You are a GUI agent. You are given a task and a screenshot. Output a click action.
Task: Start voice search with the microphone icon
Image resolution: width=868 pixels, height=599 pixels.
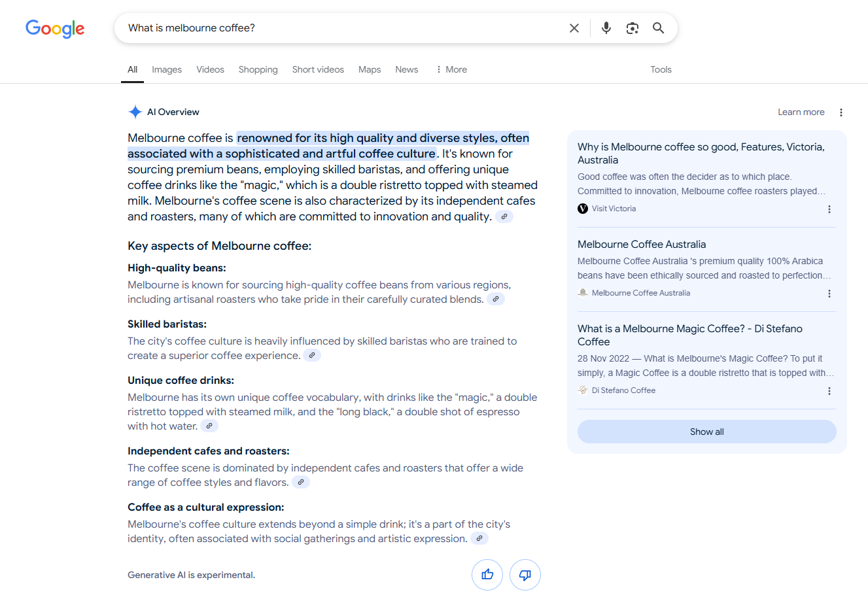606,28
